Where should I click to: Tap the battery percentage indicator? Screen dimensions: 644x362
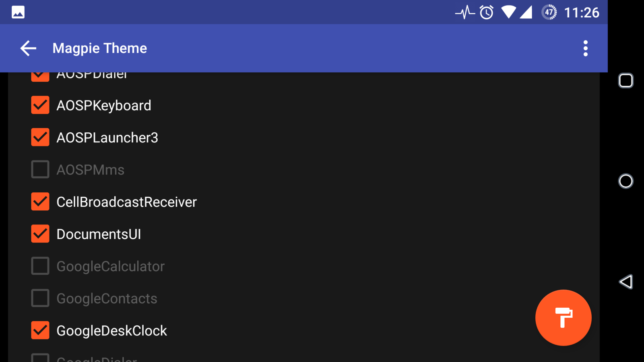(549, 12)
